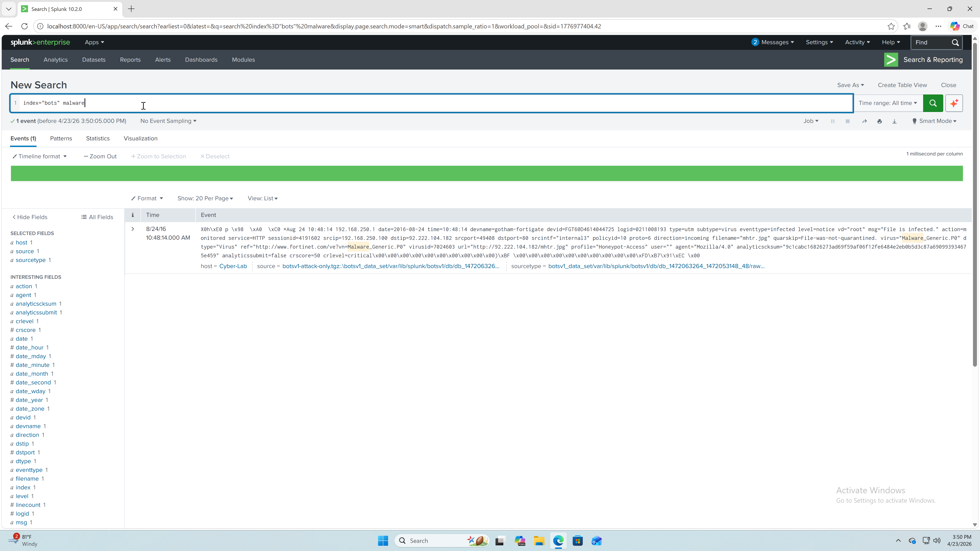Open Microsoft 365 Copilot in taskbar
Screen dimensions: 980x551
pyautogui.click(x=520, y=541)
